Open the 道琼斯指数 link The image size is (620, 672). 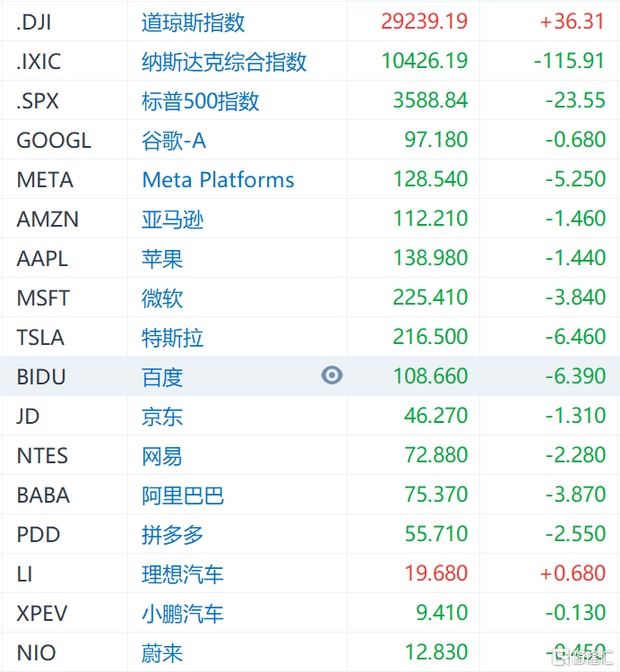(x=194, y=22)
